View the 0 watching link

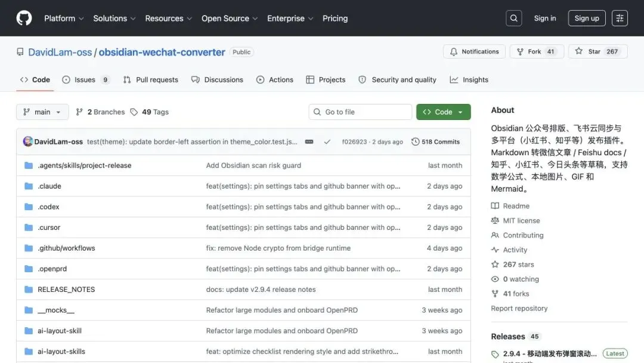click(x=515, y=279)
